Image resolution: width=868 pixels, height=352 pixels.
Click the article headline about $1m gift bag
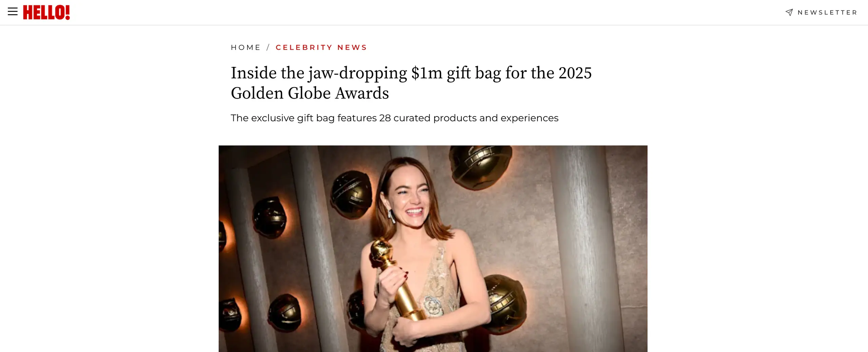411,83
